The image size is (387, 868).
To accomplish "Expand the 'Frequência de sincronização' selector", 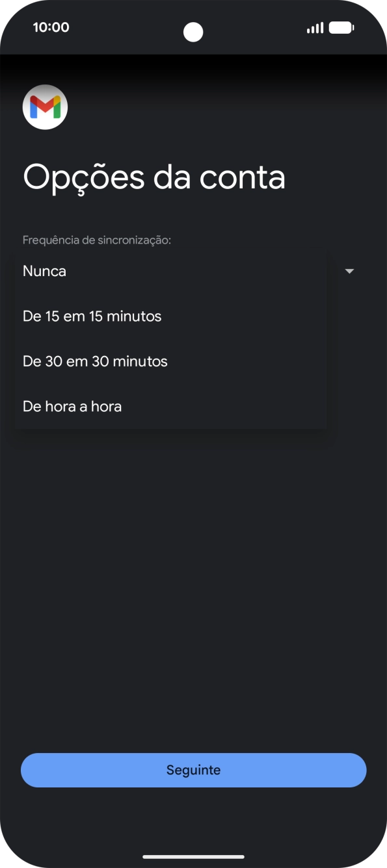I will [169, 271].
